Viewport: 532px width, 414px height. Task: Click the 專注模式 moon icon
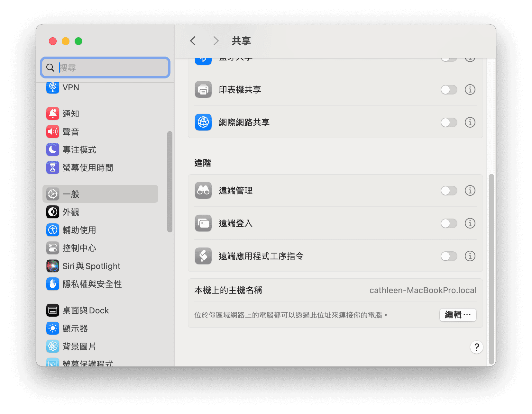53,149
